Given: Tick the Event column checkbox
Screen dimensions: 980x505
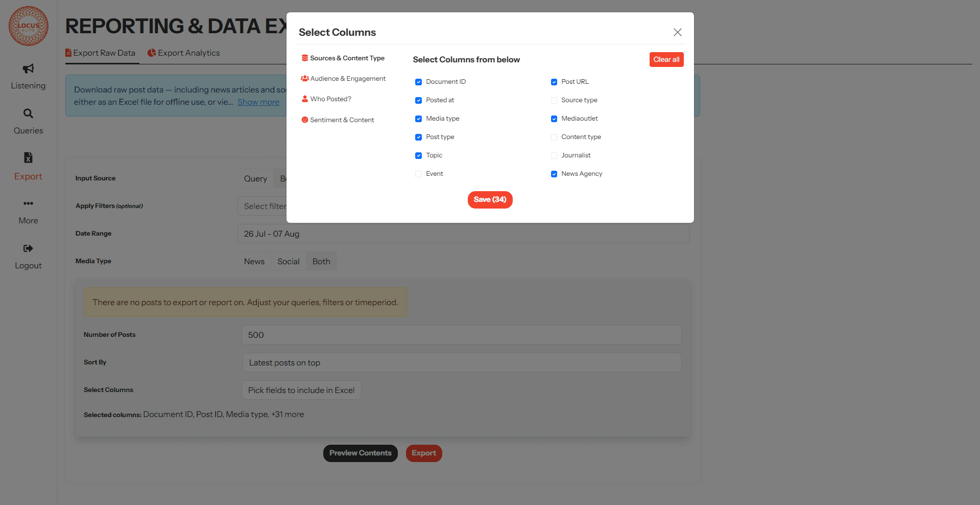Looking at the screenshot, I should pos(418,174).
